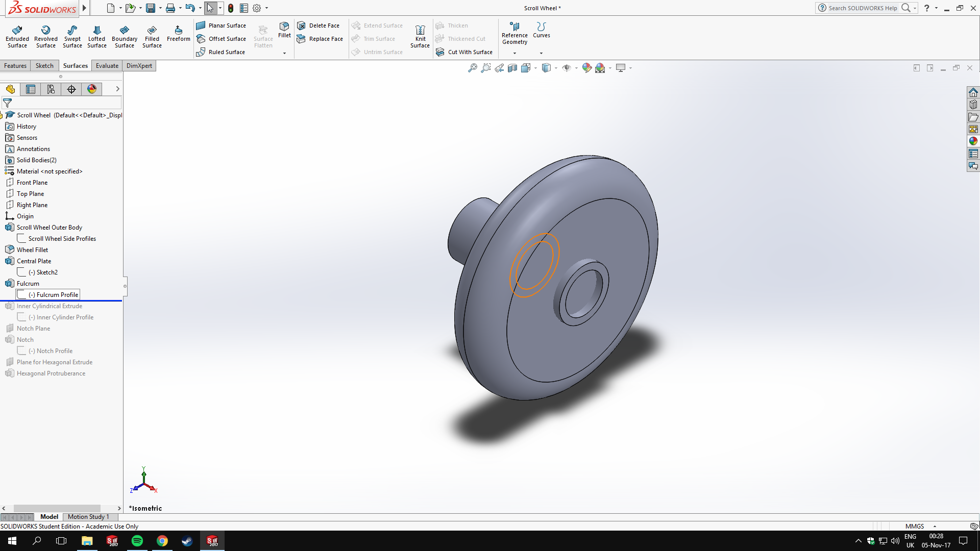Switch to the Features tab

tap(15, 66)
